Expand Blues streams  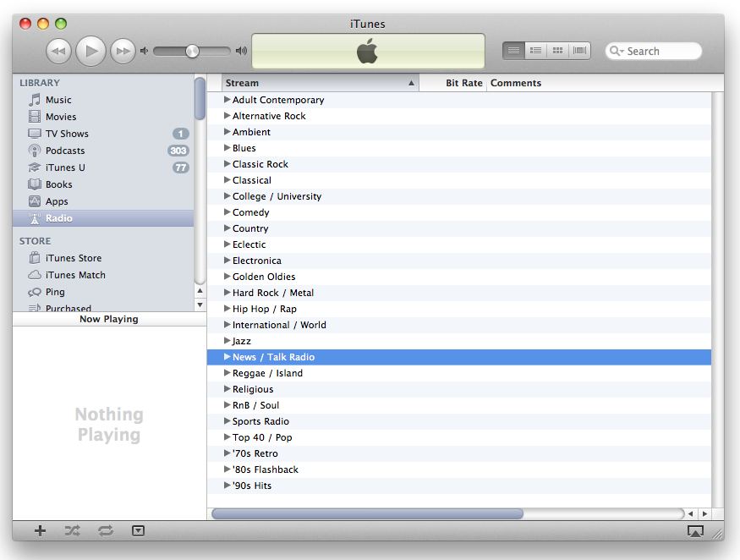tap(227, 148)
